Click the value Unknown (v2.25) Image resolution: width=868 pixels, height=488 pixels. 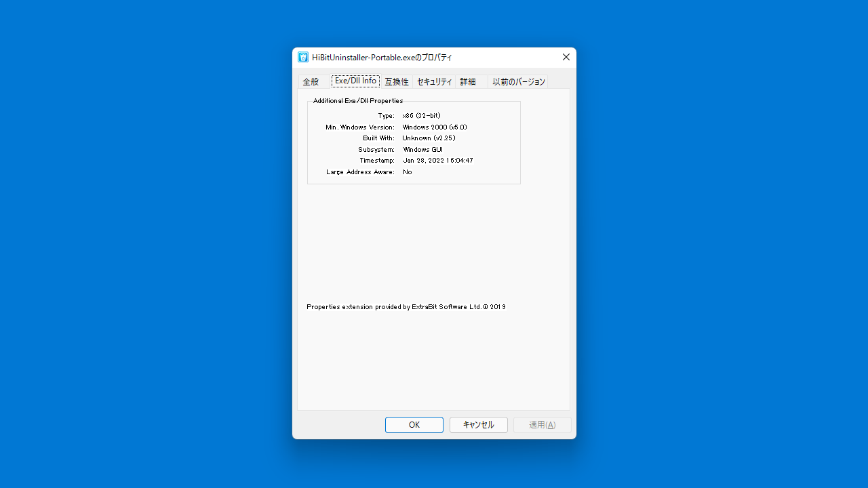[429, 138]
